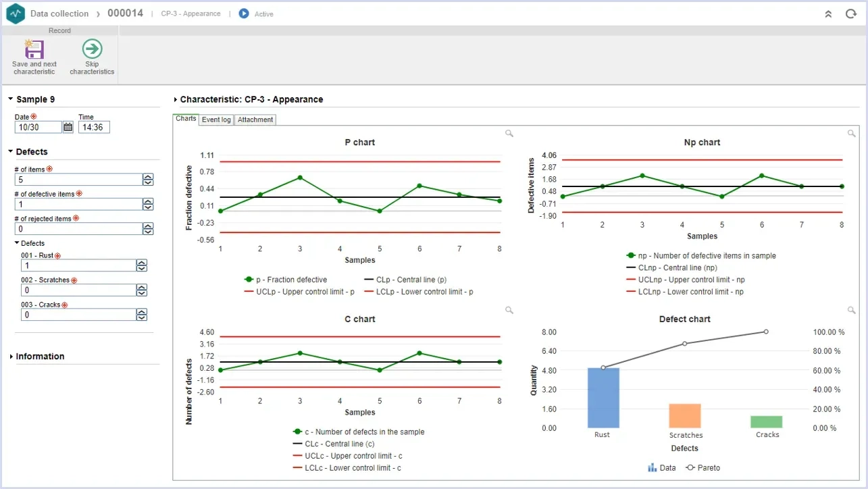Zoom the C chart with its magnifier
Screen dimensions: 868x489
click(509, 310)
